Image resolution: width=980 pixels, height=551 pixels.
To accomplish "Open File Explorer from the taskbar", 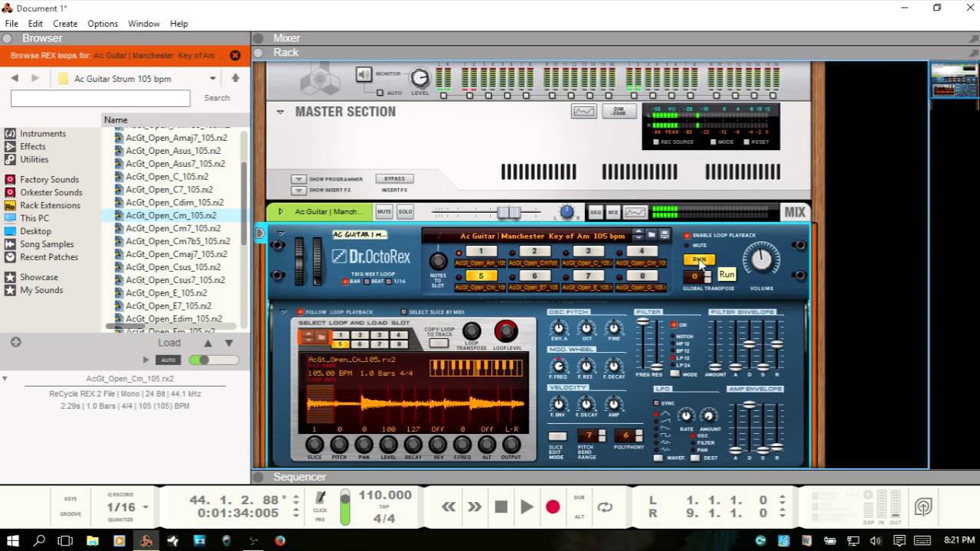I will point(92,541).
